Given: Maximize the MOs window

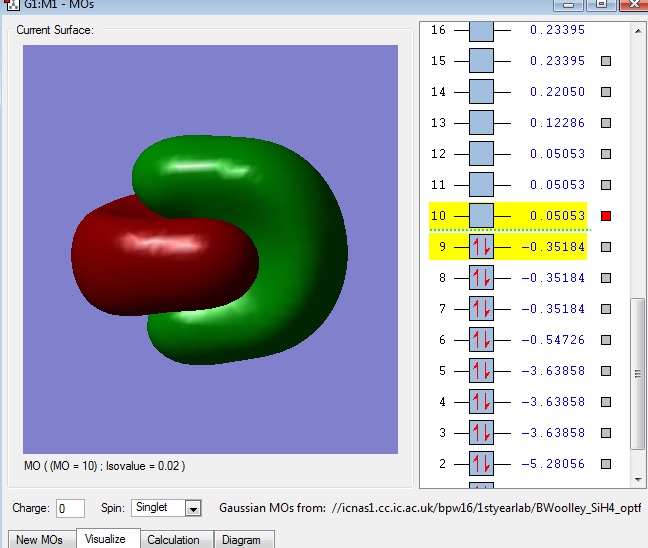Looking at the screenshot, I should pyautogui.click(x=601, y=5).
